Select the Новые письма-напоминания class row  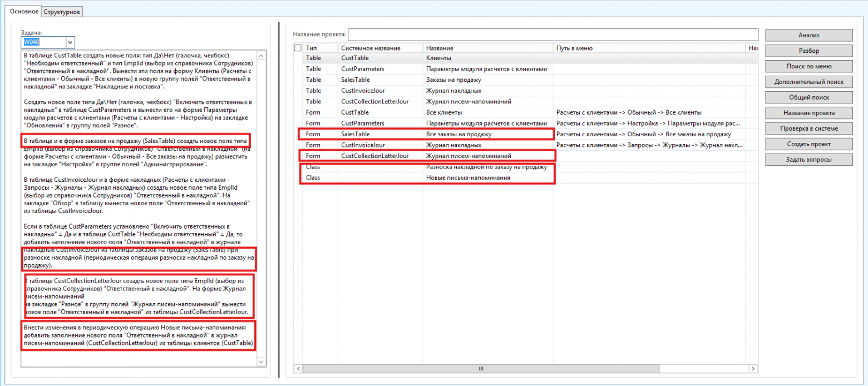pyautogui.click(x=525, y=177)
